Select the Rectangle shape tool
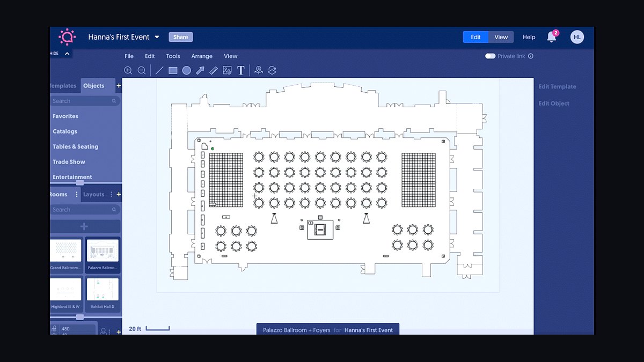Screen dimensions: 644x362 click(x=173, y=70)
